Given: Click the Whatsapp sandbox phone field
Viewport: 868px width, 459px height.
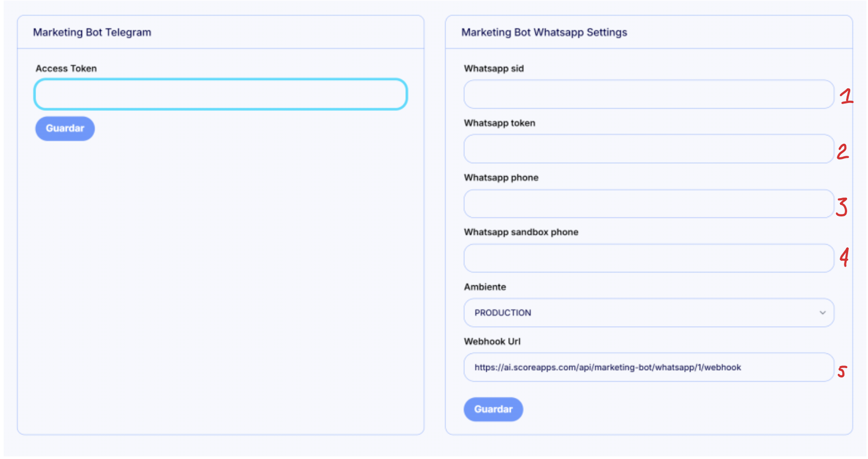Looking at the screenshot, I should [x=648, y=258].
